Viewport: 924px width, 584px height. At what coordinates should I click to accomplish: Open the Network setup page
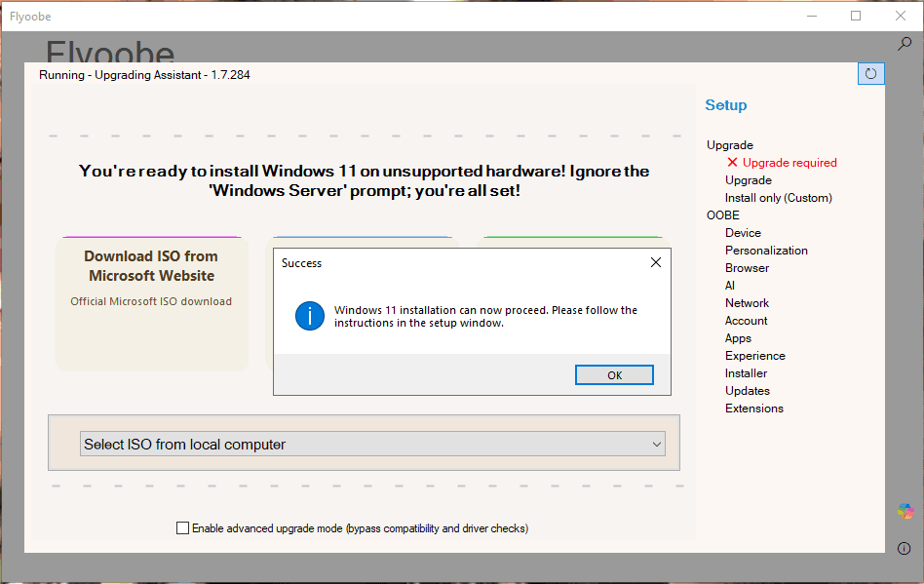pos(747,303)
